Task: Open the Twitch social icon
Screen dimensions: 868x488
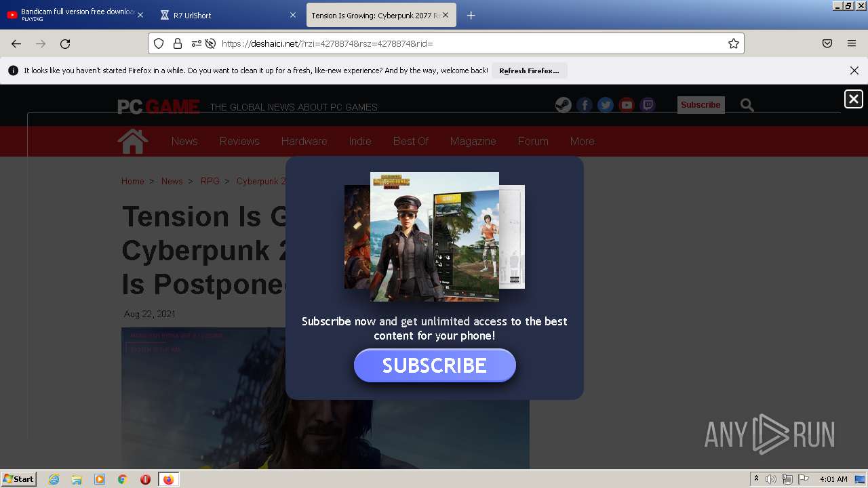Action: pos(648,105)
